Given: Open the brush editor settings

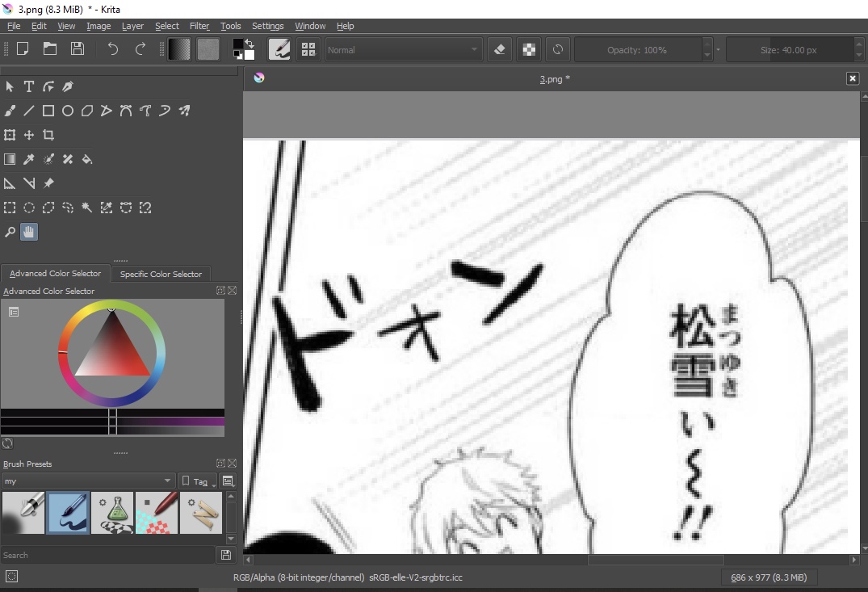Looking at the screenshot, I should coord(279,49).
